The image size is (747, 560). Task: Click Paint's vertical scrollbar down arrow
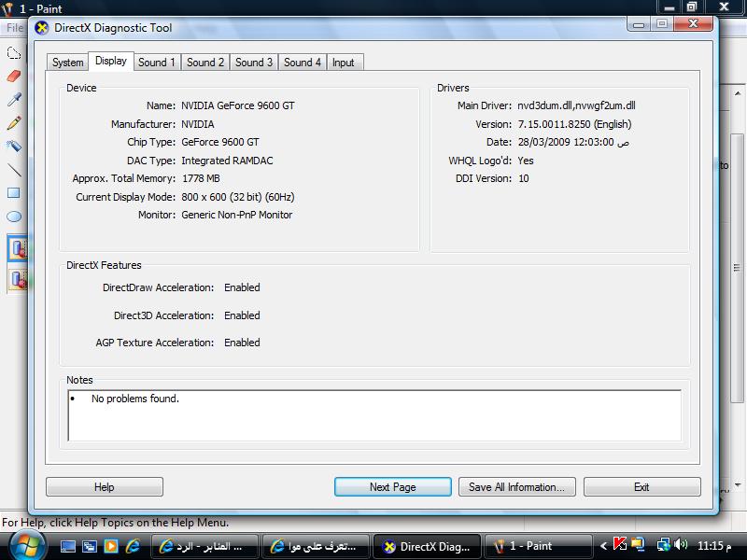coord(737,484)
